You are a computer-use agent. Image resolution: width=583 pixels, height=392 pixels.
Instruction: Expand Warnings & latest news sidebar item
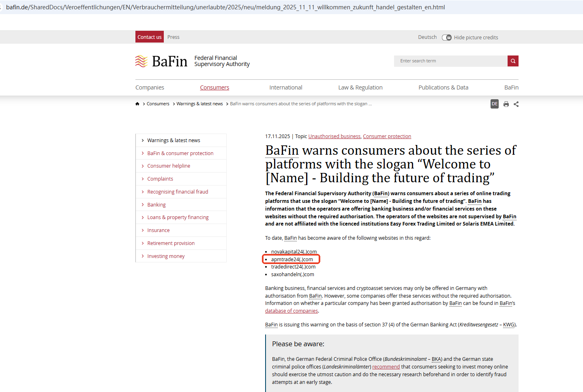point(181,141)
